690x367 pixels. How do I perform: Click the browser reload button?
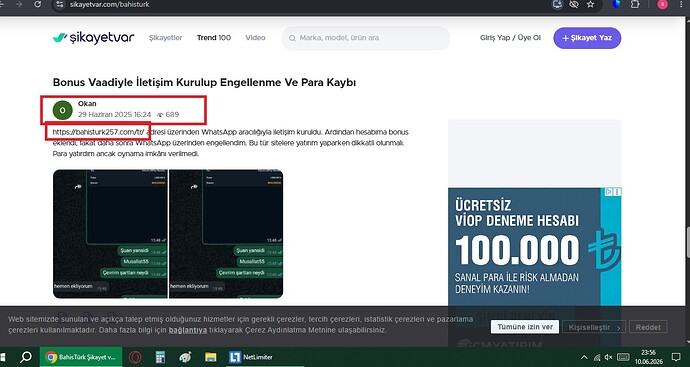(x=37, y=4)
